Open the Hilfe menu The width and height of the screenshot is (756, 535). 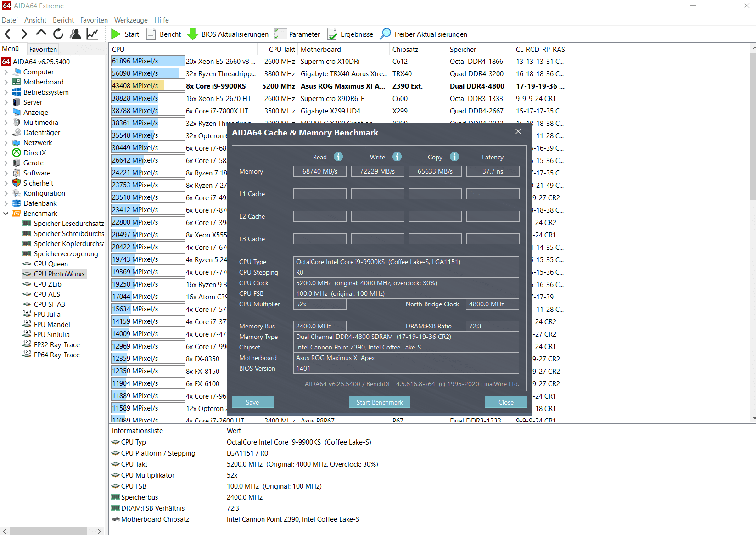click(x=162, y=20)
